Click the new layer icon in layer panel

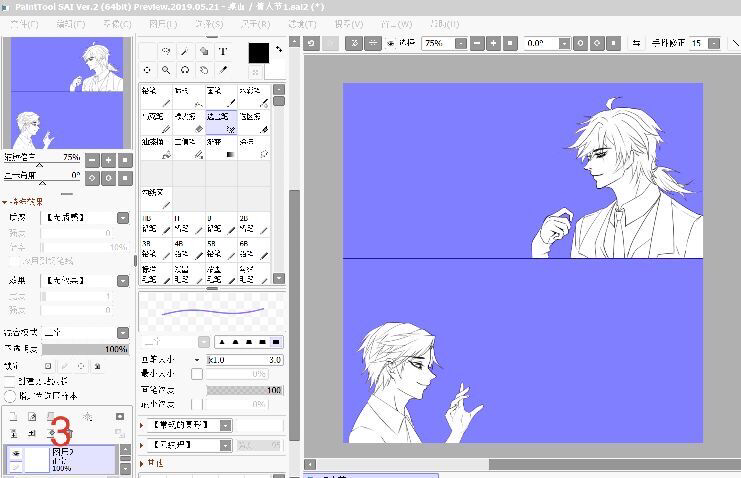pos(14,416)
